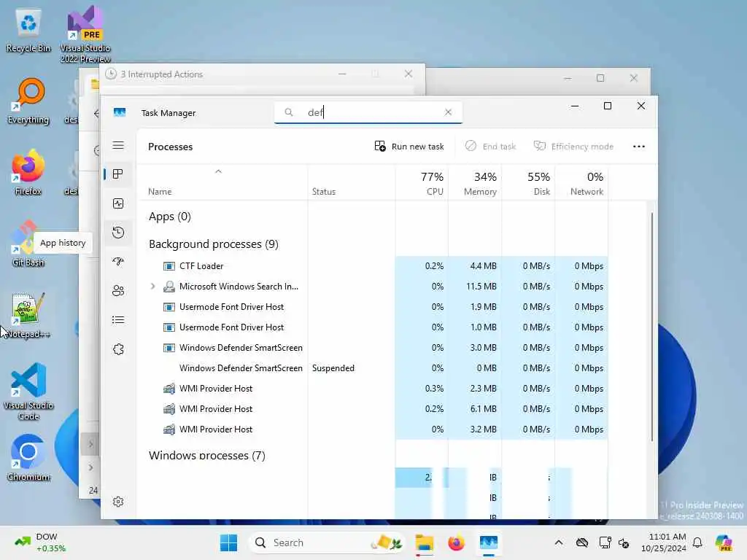This screenshot has height=560, width=747.
Task: Clear the search box with the X
Action: click(x=448, y=112)
